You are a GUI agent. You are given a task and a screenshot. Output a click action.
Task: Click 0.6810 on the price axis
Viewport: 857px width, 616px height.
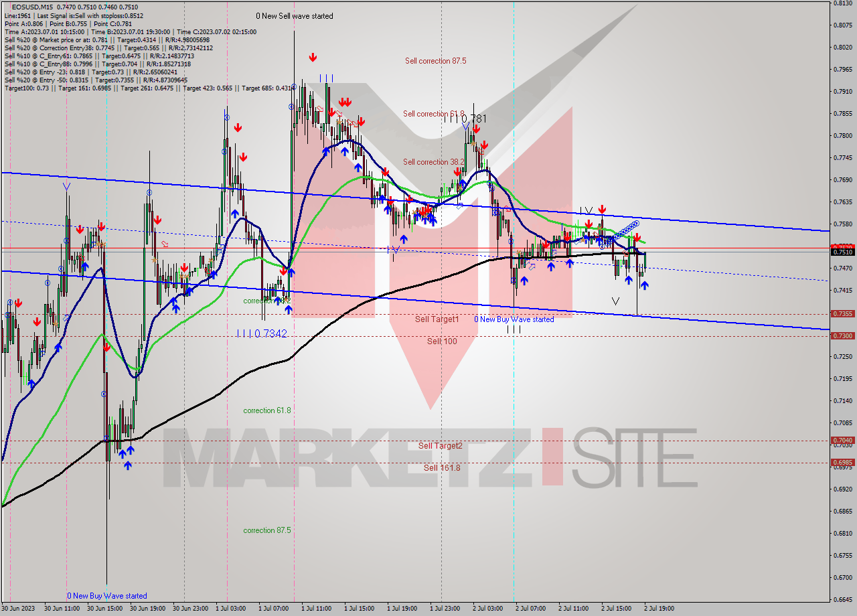842,534
